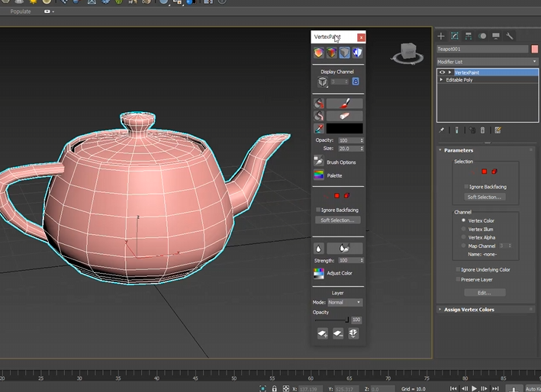Click Soft Selection... button in VertexPaint panel
The width and height of the screenshot is (541, 392).
(338, 220)
